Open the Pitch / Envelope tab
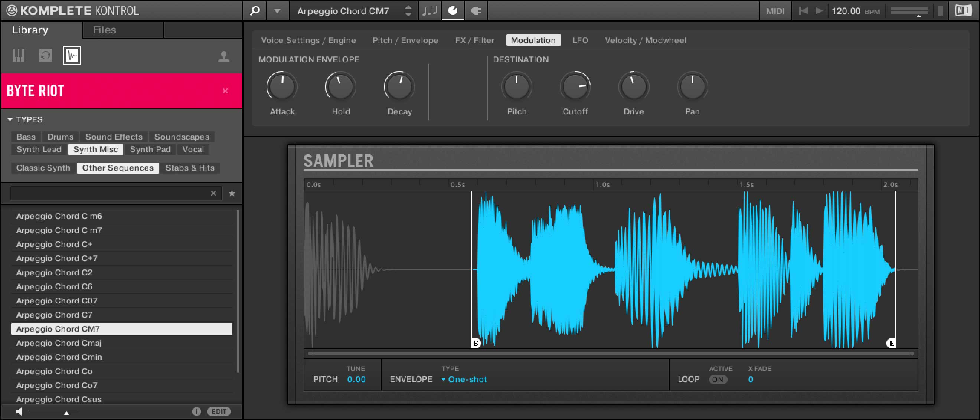The image size is (980, 420). click(405, 40)
